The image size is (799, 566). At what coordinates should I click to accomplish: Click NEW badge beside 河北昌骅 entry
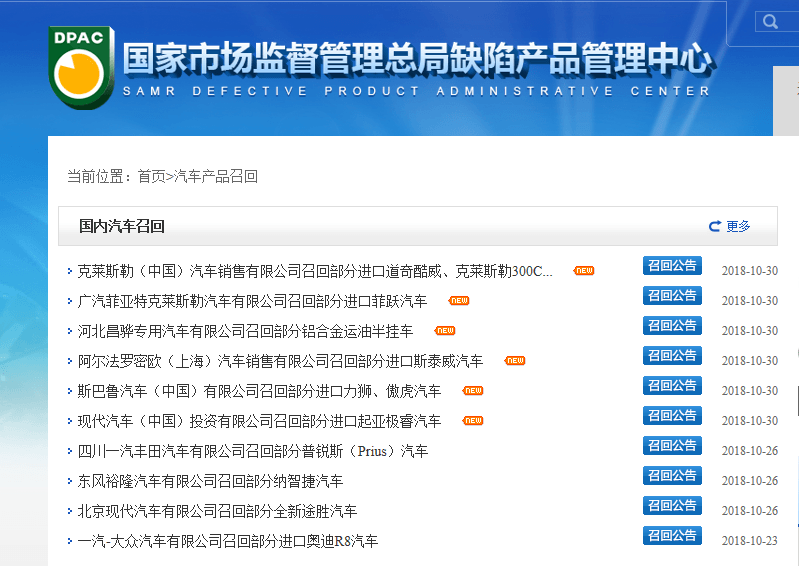click(445, 331)
